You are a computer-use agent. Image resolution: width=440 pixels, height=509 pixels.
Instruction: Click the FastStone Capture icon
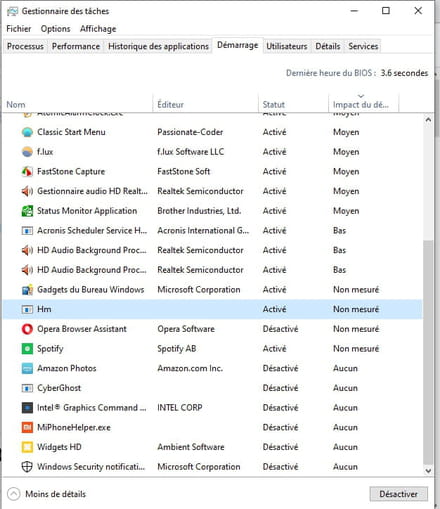point(27,171)
